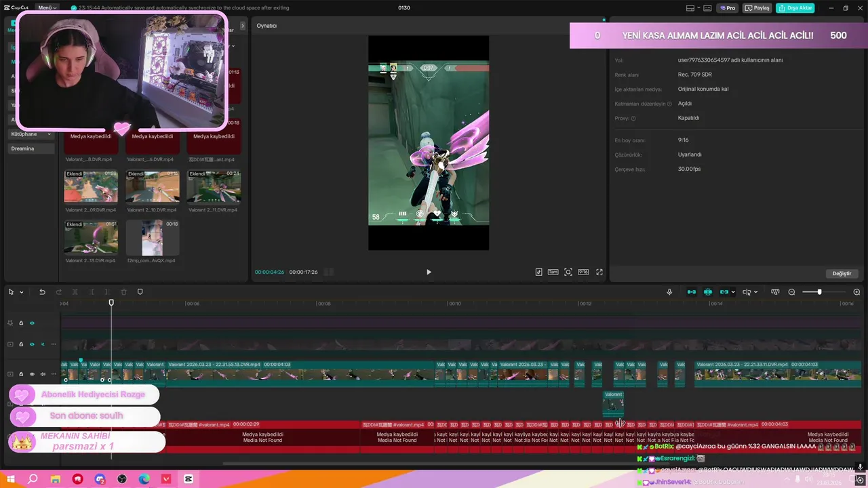Select Valorant 2...10.DVR.mp4 thumbnail
This screenshot has height=488, width=868.
pyautogui.click(x=153, y=186)
